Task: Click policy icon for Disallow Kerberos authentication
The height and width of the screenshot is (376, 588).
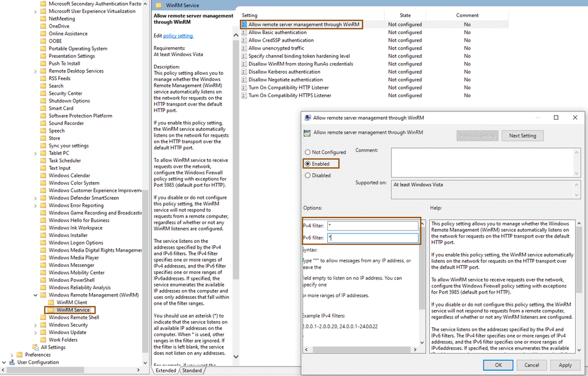Action: pyautogui.click(x=244, y=72)
